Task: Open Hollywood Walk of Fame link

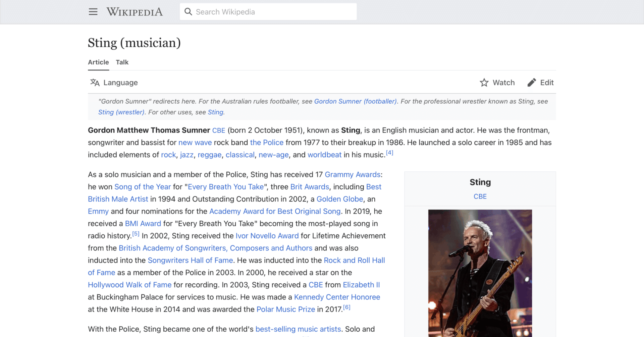Action: click(x=129, y=285)
